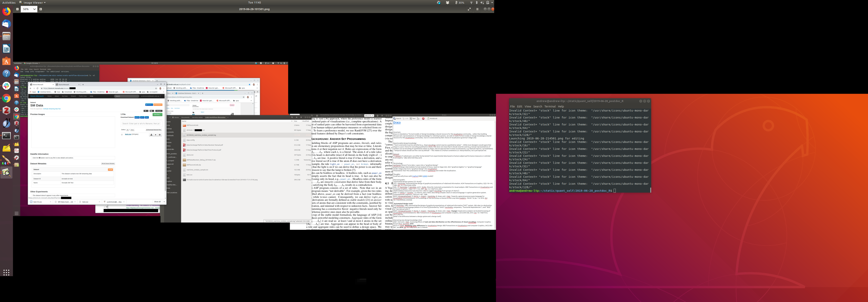Open Slack from the dock
Image resolution: width=868 pixels, height=302 pixels.
coord(6,86)
